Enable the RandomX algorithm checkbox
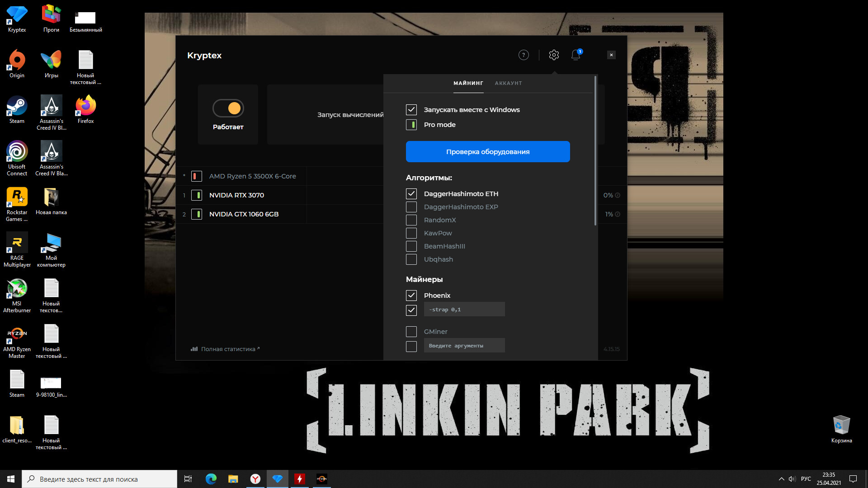 [x=411, y=220]
